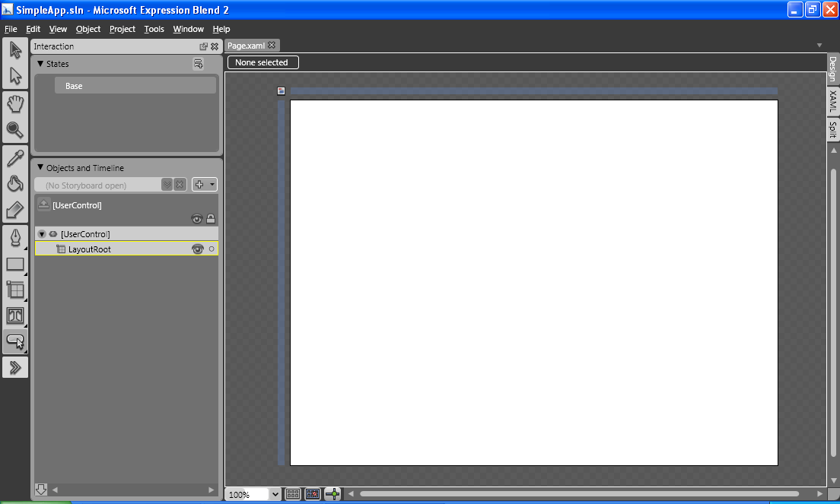Collapse the States section
The image size is (840, 504).
(x=40, y=64)
